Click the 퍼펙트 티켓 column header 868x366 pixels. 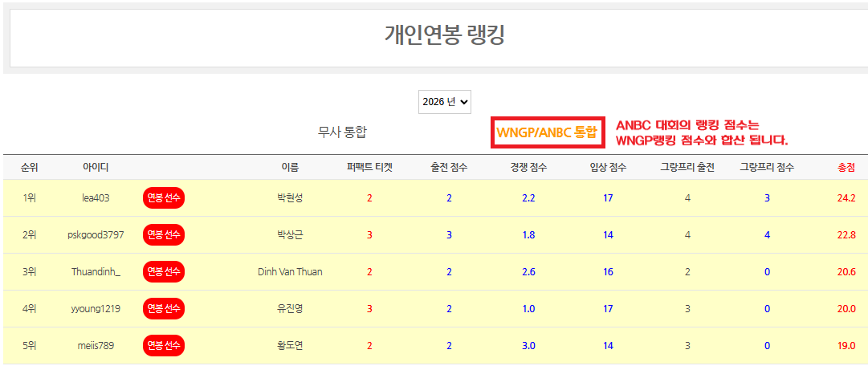pyautogui.click(x=369, y=167)
